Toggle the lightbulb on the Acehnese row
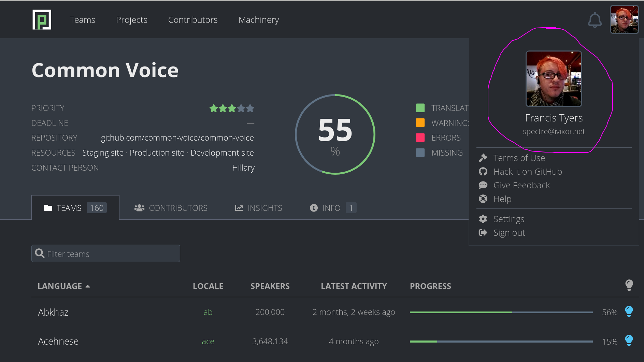This screenshot has width=644, height=362. pyautogui.click(x=629, y=341)
